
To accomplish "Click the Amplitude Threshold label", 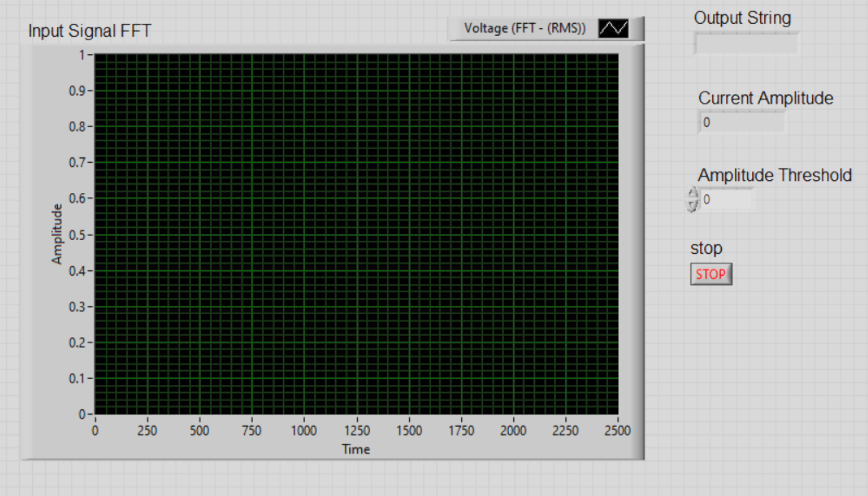I will point(775,175).
